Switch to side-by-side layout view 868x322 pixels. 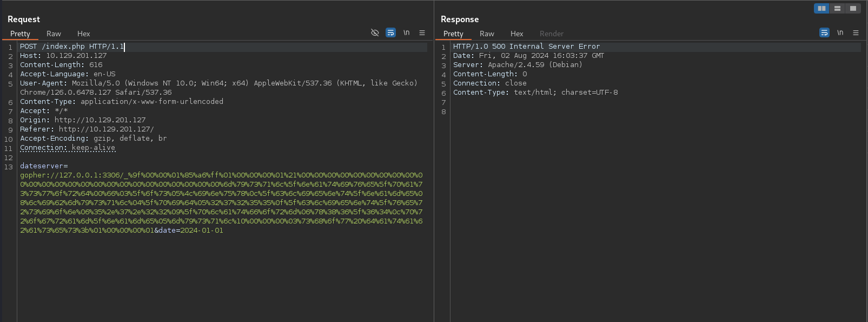pos(821,8)
